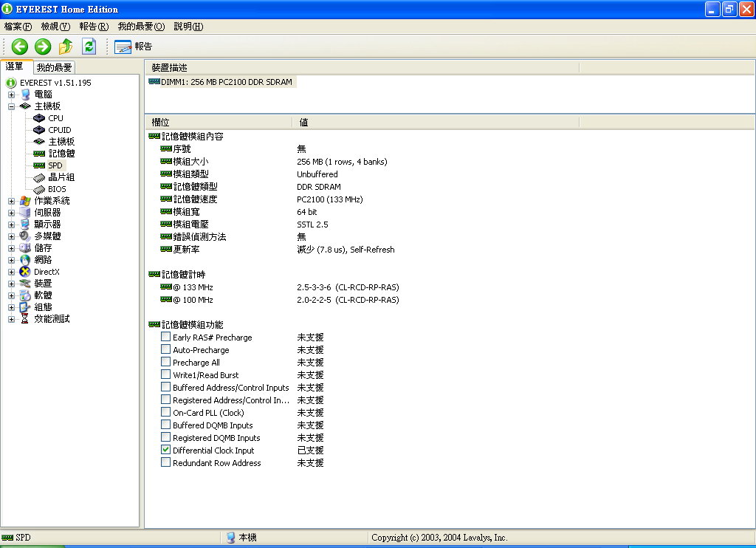Image resolution: width=756 pixels, height=548 pixels.
Task: Click the 軟體 software icon
Action: tap(25, 295)
